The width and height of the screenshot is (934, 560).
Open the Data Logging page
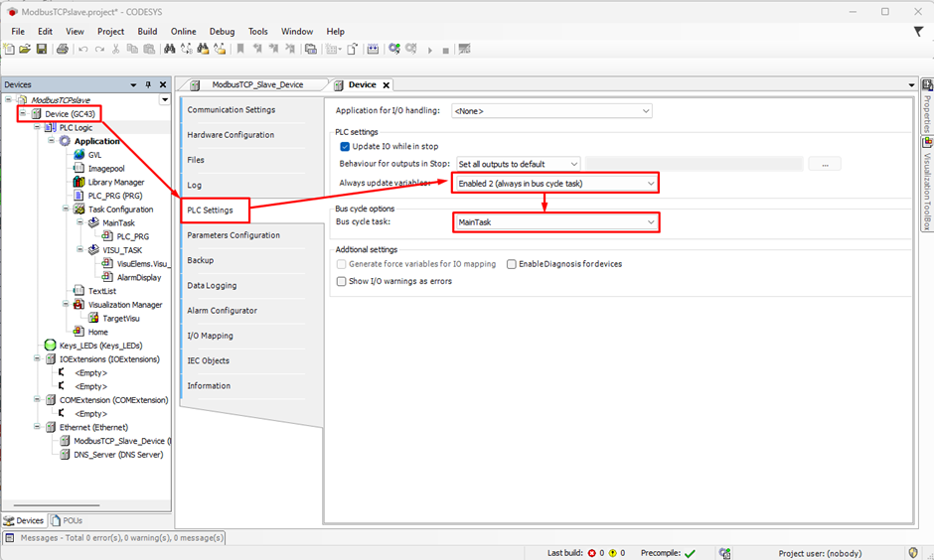coord(212,286)
